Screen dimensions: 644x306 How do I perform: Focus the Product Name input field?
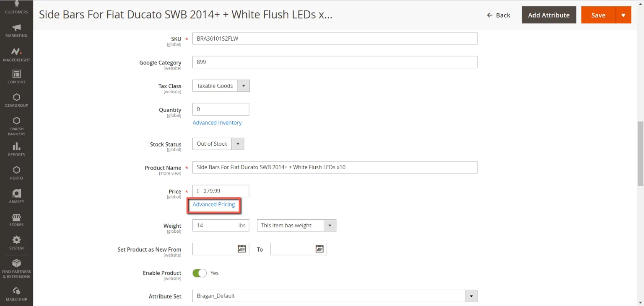[x=335, y=167]
